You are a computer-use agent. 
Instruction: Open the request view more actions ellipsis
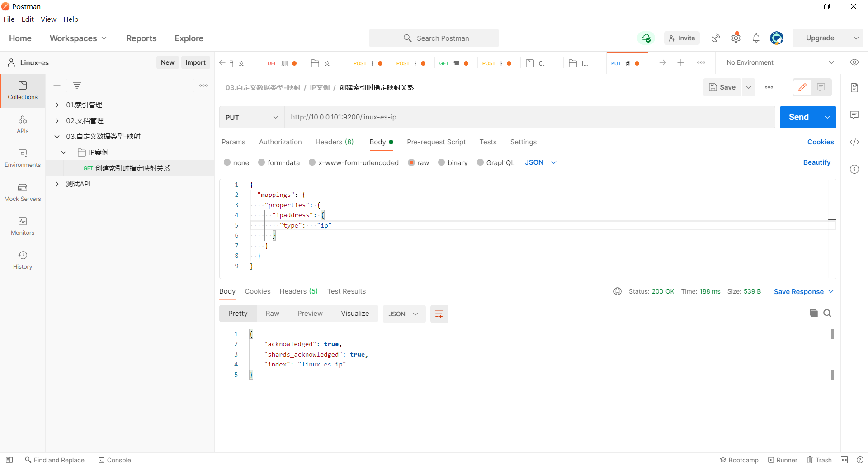[x=769, y=87]
